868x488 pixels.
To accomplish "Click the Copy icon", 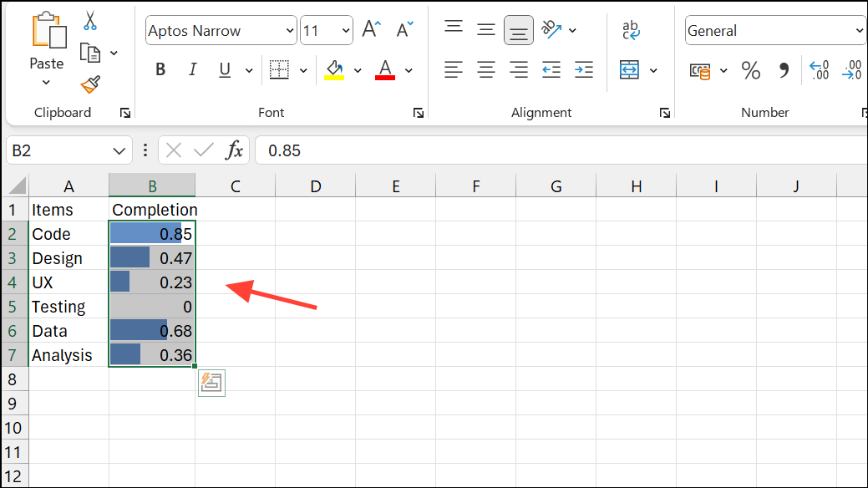I will click(x=90, y=50).
